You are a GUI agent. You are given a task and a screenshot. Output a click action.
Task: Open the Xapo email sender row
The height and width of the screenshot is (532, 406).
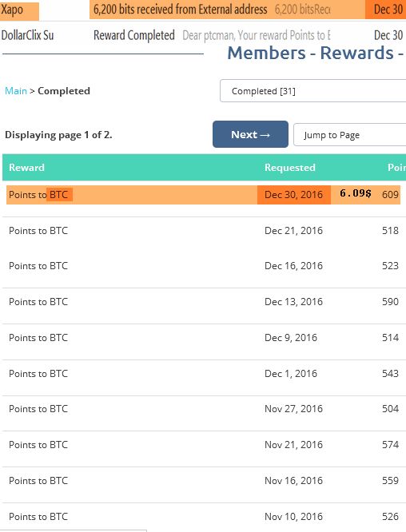(x=19, y=10)
